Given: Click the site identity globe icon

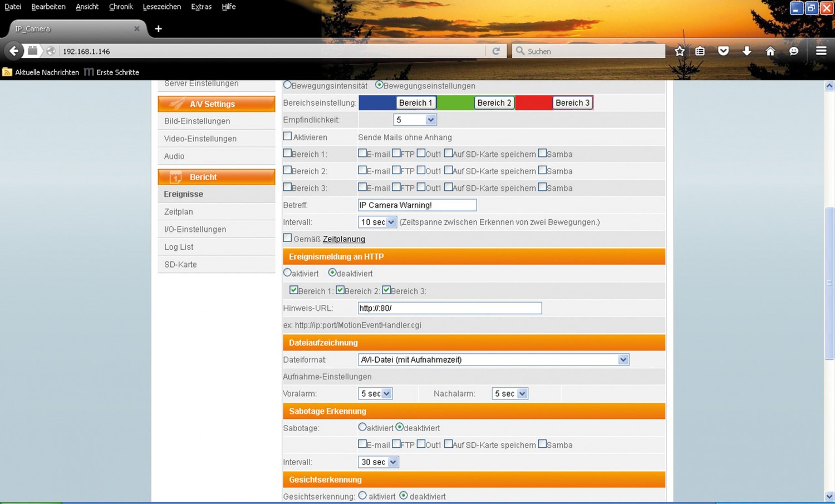Looking at the screenshot, I should click(x=51, y=51).
